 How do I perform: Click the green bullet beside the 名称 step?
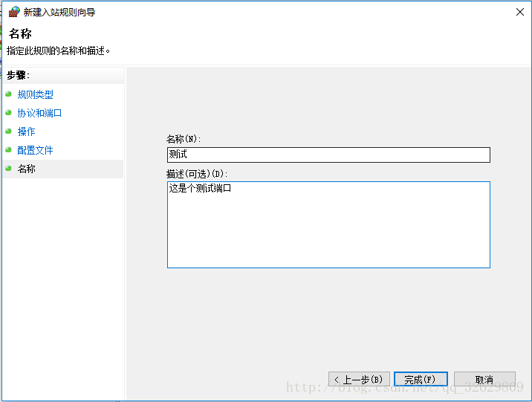pyautogui.click(x=9, y=169)
